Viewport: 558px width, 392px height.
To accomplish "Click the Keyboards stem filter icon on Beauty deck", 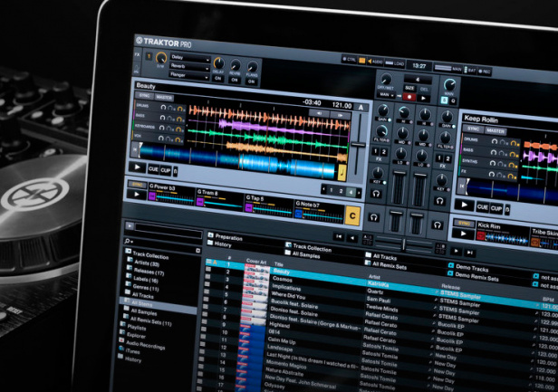I will point(170,128).
